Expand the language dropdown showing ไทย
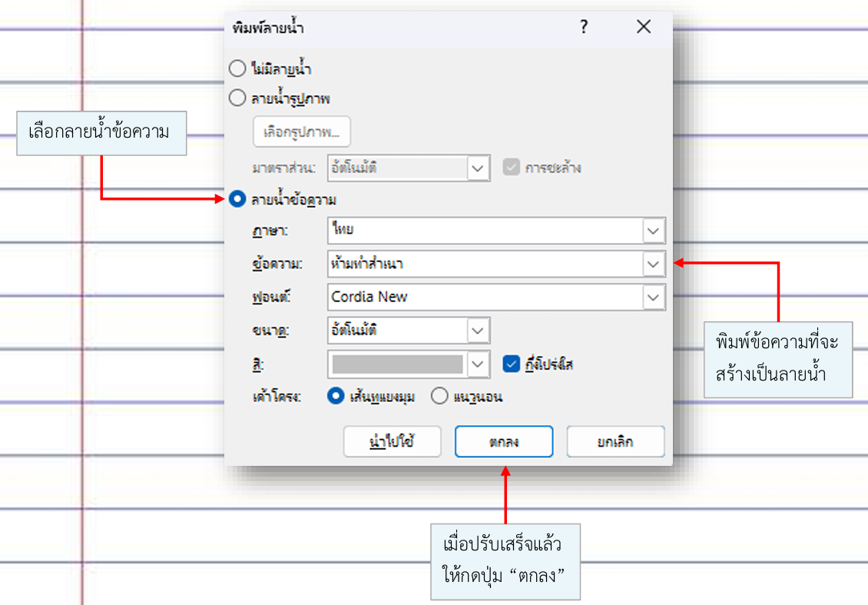 [x=653, y=231]
